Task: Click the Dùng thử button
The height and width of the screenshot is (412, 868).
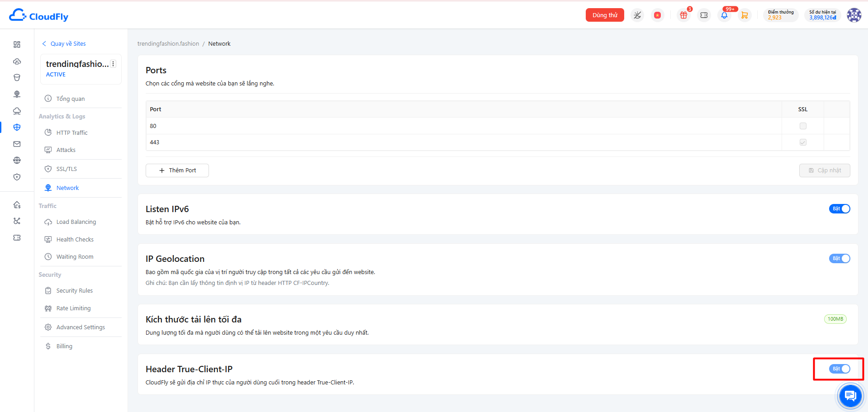Action: pos(605,15)
